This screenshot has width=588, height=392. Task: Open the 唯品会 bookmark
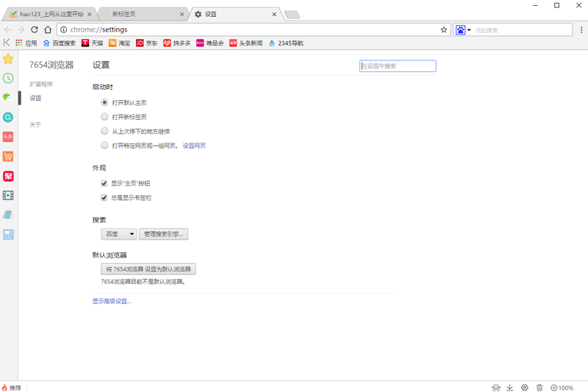pos(210,43)
